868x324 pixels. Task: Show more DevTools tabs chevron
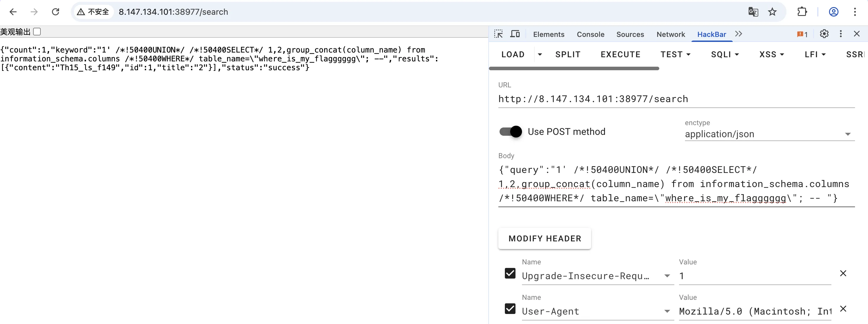click(739, 34)
